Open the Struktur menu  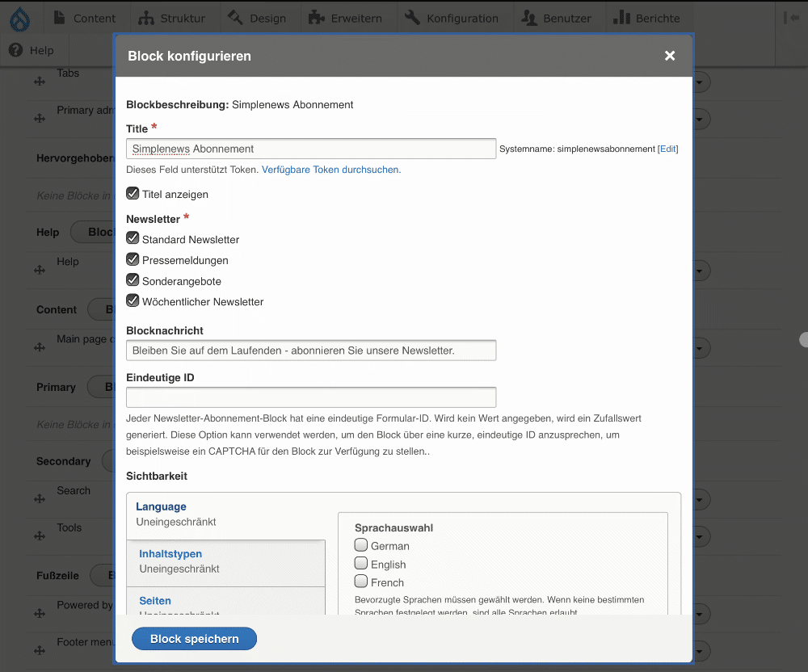click(172, 18)
